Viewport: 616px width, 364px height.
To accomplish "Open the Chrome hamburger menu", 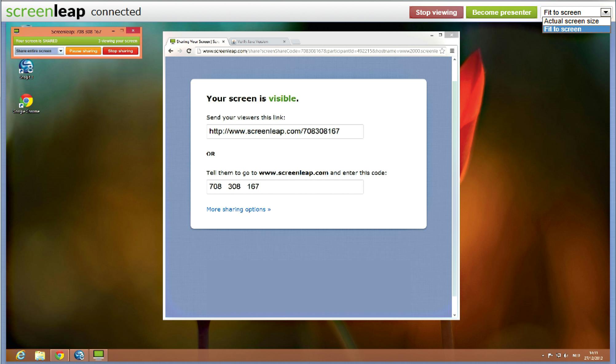I will 452,51.
